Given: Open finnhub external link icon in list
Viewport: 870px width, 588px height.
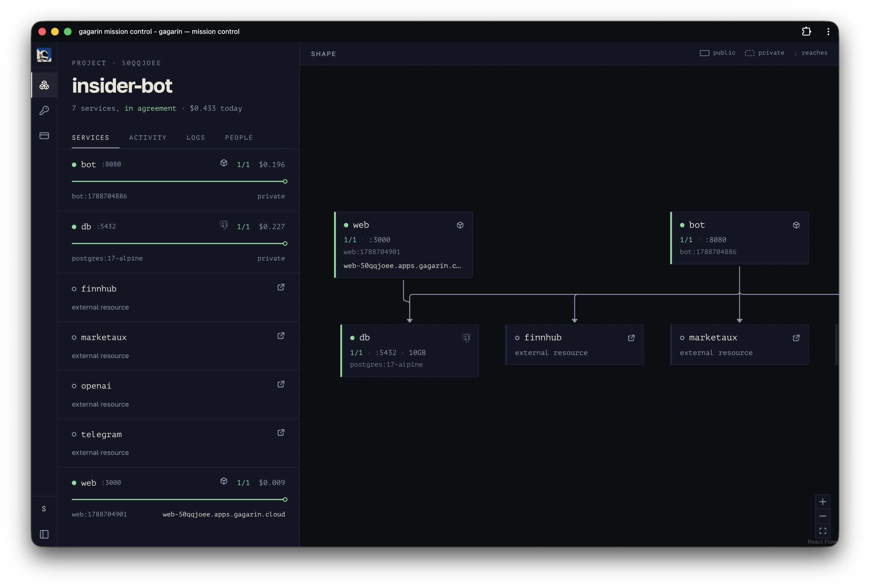Looking at the screenshot, I should pyautogui.click(x=281, y=287).
